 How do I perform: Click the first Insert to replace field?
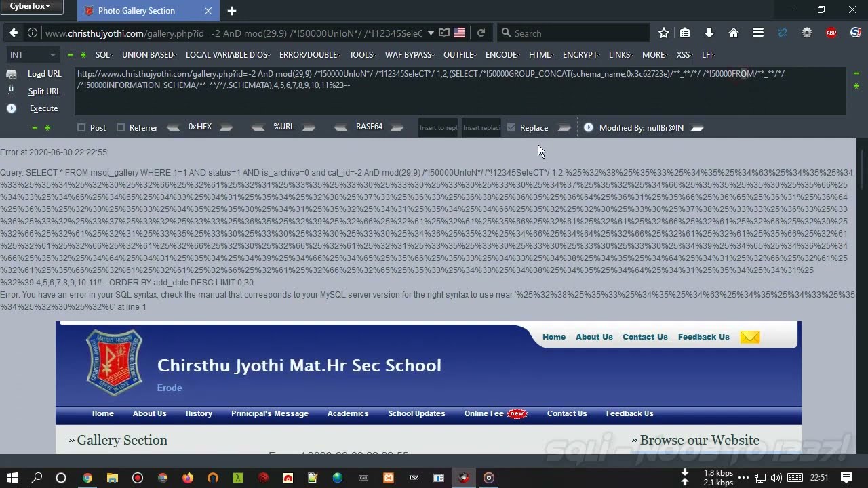point(438,127)
